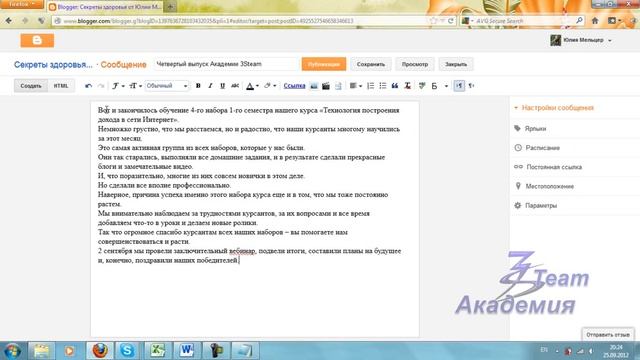Open Excel from the taskbar
Viewport: 640px width, 360px height.
point(157,351)
